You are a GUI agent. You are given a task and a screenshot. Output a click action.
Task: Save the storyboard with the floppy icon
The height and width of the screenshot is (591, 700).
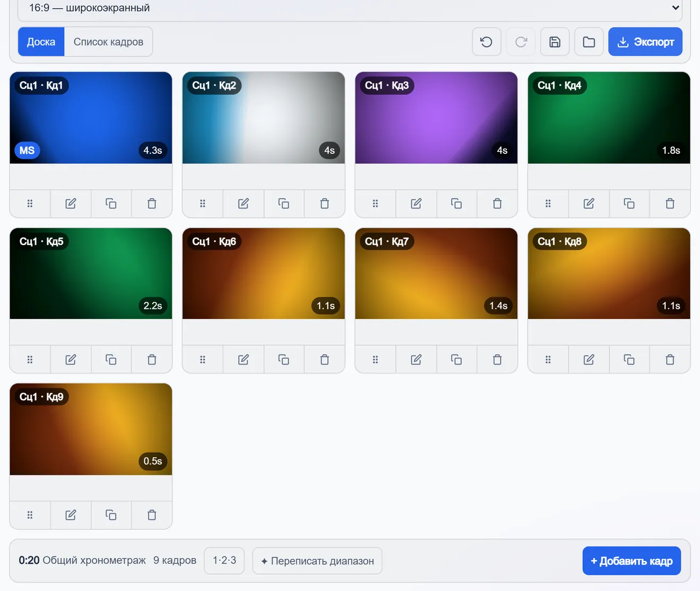(x=555, y=42)
